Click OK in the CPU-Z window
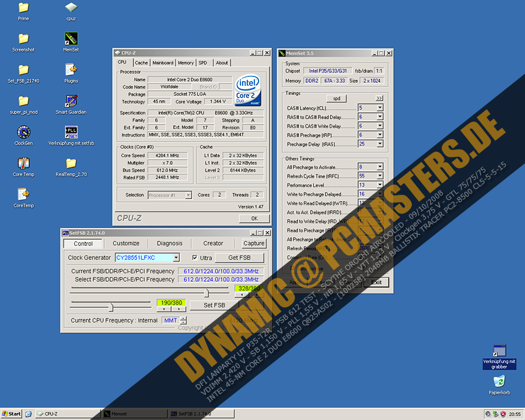Screen dimensions: 525x420 (x=254, y=218)
